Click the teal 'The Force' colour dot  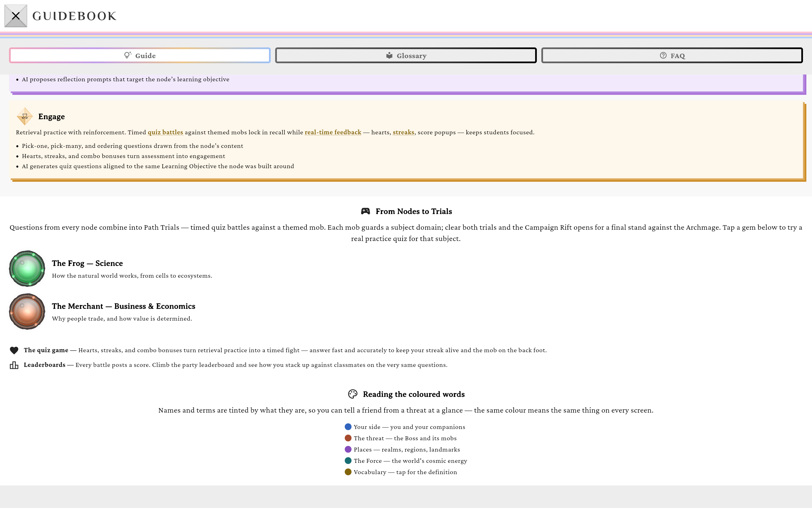click(x=348, y=461)
